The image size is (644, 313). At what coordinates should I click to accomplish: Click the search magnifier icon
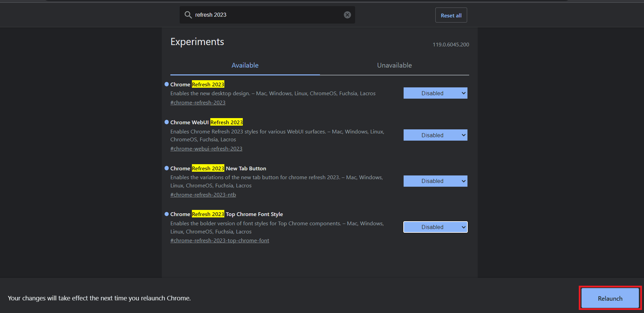click(x=188, y=15)
